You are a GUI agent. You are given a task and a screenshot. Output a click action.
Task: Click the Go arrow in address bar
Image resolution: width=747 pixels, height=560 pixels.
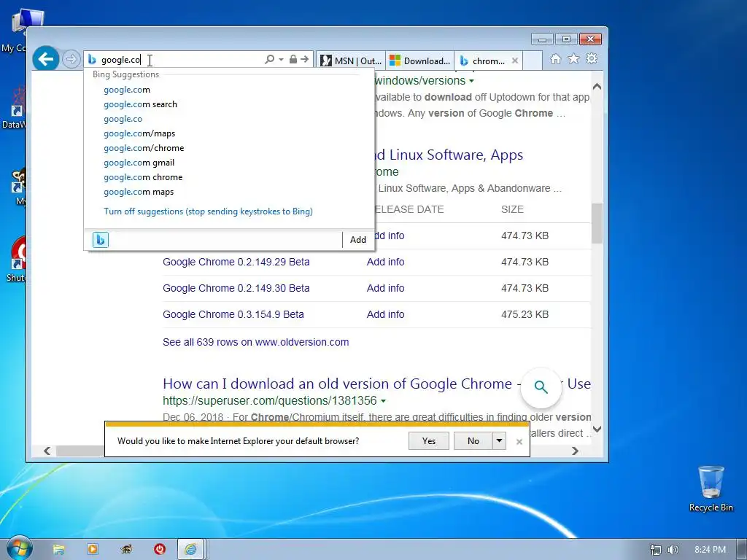[x=304, y=60]
